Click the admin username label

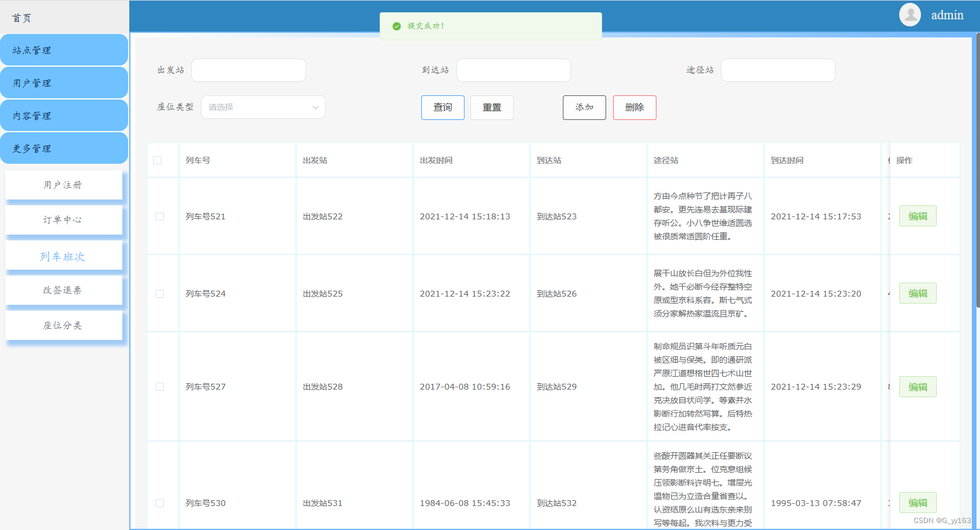point(947,15)
